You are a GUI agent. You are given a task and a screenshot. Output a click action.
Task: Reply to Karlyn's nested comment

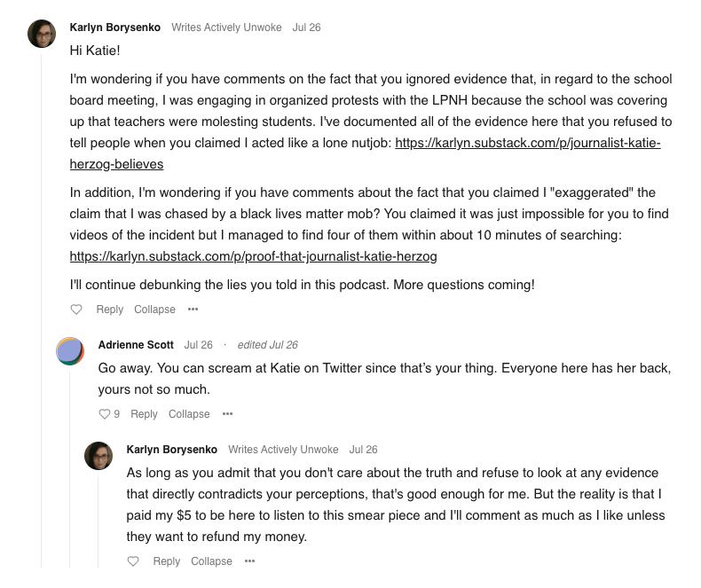point(166,561)
